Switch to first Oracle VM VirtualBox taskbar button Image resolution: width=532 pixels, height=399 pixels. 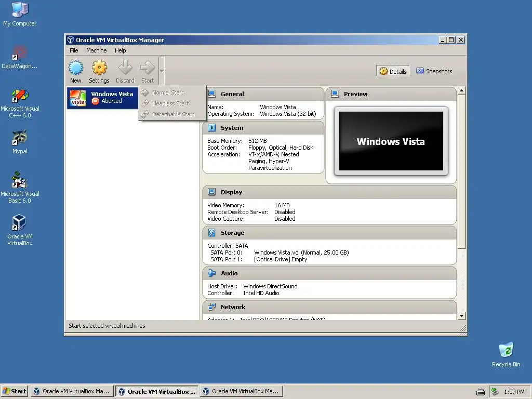pos(71,391)
